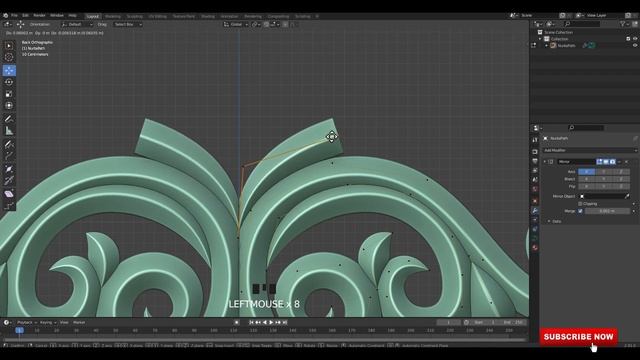
Task: Select the Randomize tool at toolbar bottom
Action: point(9,205)
